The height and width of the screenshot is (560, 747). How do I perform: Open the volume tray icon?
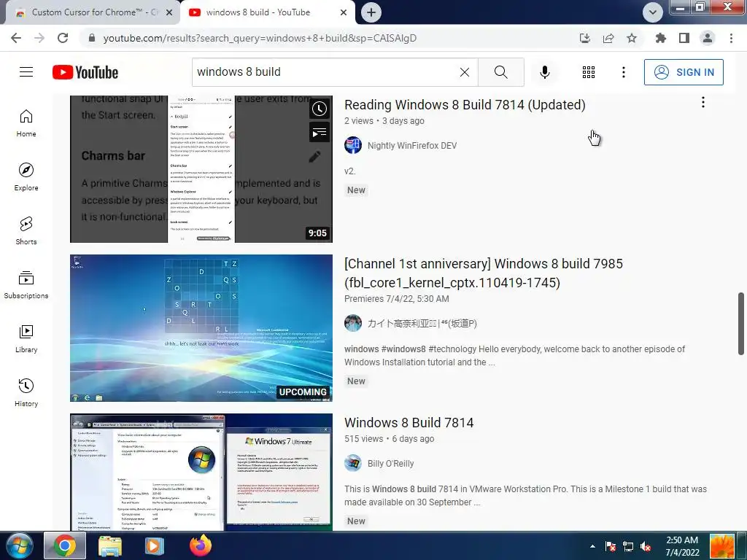pyautogui.click(x=646, y=546)
